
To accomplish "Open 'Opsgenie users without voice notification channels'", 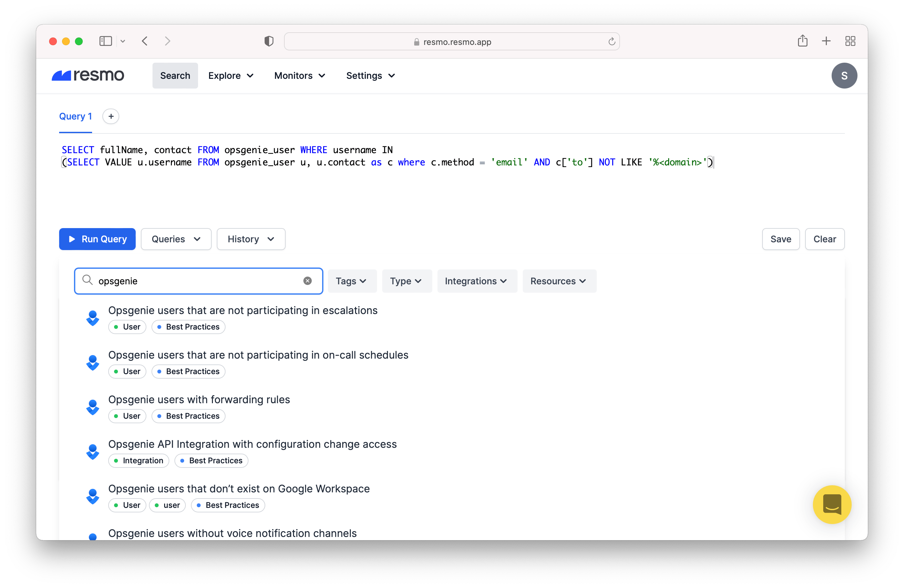I will pyautogui.click(x=232, y=533).
